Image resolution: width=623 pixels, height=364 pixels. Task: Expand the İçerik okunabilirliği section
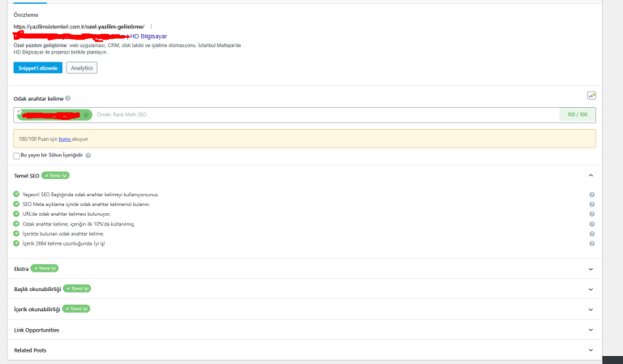coord(591,309)
